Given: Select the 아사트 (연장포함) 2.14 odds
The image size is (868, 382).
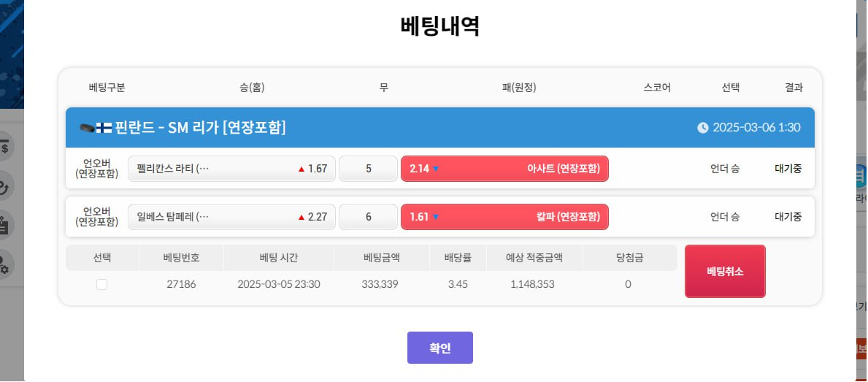Looking at the screenshot, I should [504, 169].
